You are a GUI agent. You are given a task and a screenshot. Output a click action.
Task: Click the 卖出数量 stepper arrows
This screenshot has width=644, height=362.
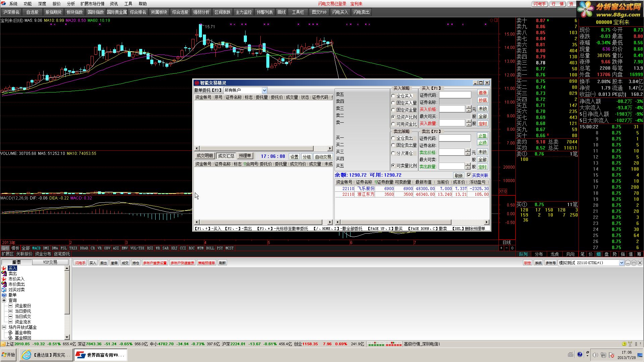pos(468,166)
